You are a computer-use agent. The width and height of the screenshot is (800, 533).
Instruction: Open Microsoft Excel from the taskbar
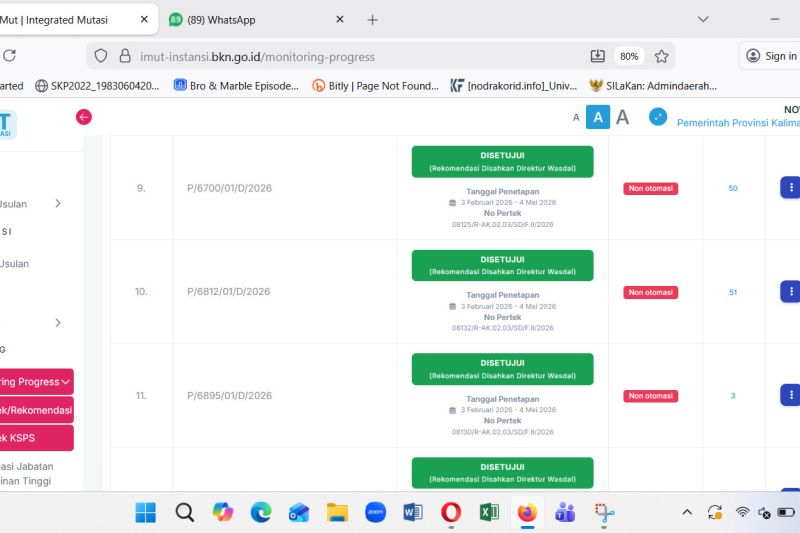coord(489,512)
